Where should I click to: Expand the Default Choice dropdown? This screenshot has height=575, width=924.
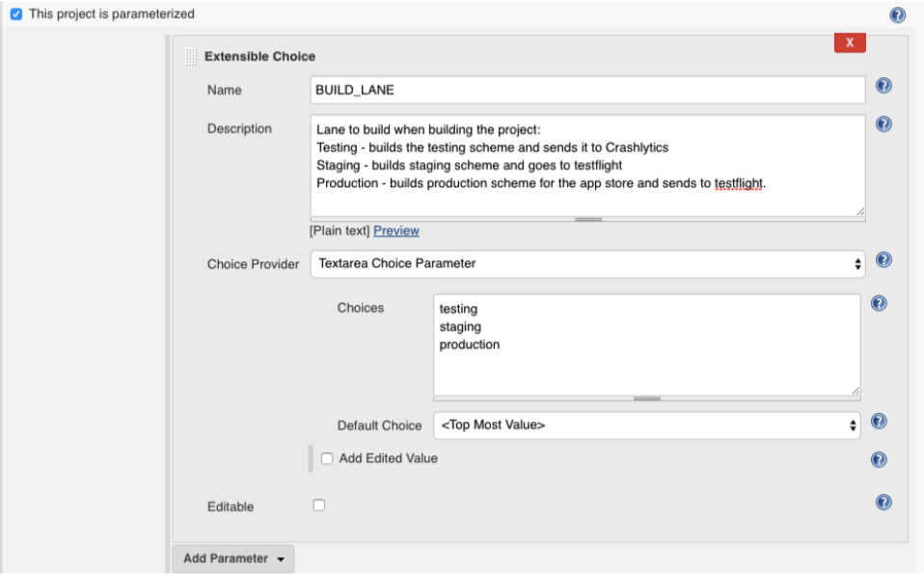[x=646, y=425]
